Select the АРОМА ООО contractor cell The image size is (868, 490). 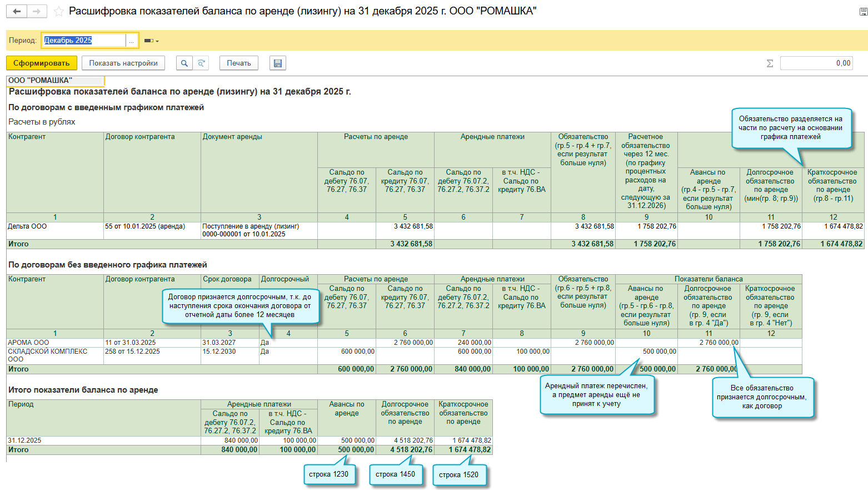click(x=55, y=343)
